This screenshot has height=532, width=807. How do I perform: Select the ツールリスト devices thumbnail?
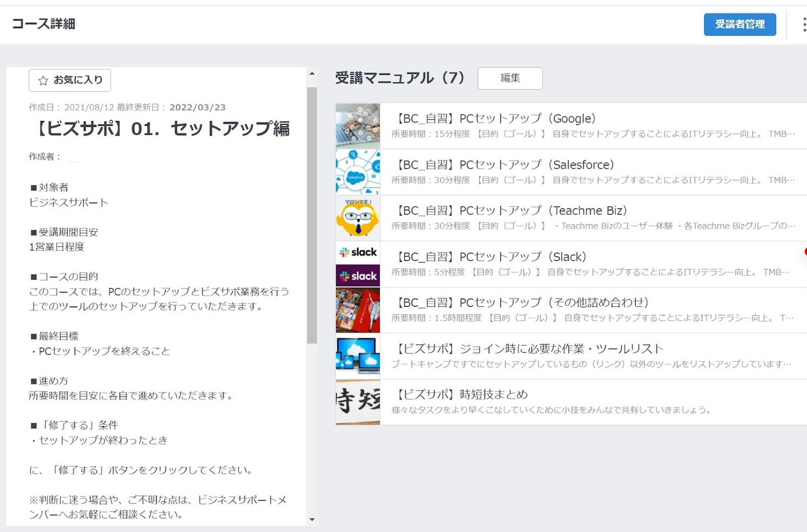click(x=358, y=356)
